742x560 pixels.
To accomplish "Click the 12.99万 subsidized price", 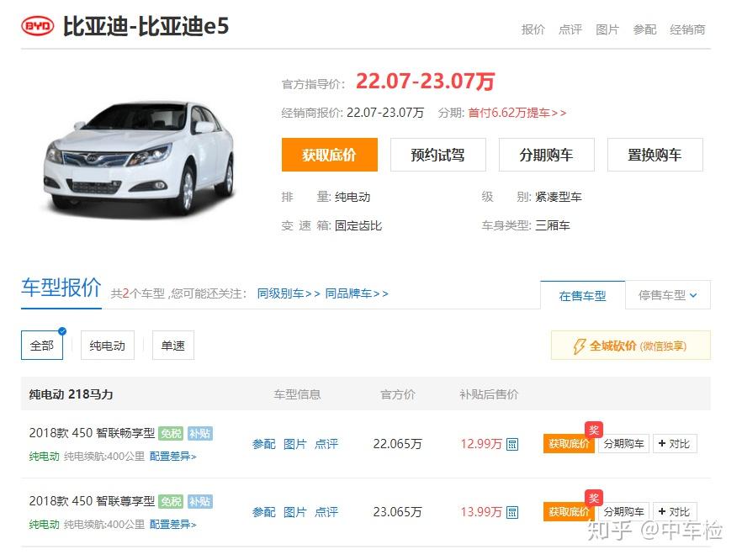I will tap(481, 444).
